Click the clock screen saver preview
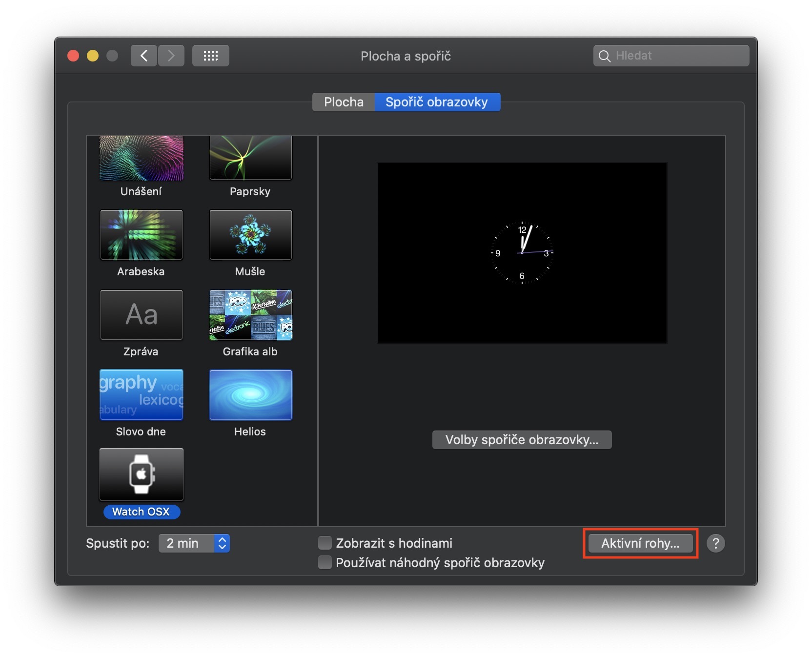The height and width of the screenshot is (658, 812). (x=522, y=253)
